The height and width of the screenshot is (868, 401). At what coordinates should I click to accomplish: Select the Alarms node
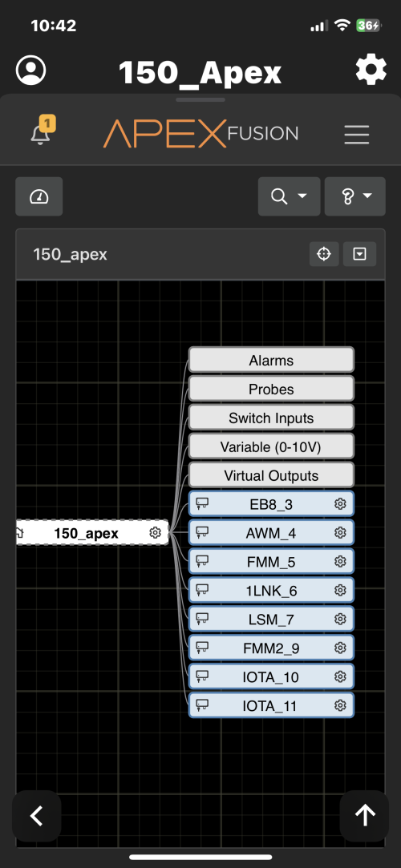pyautogui.click(x=271, y=361)
